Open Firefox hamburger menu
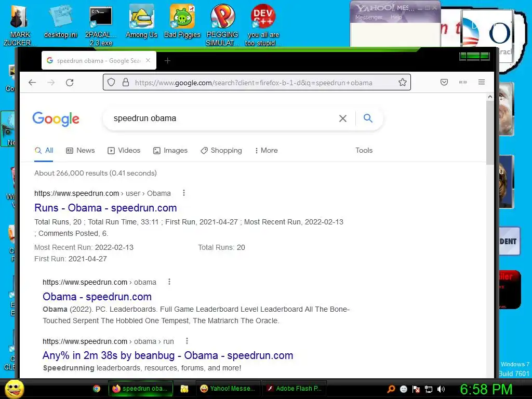532x399 pixels. pos(482,82)
